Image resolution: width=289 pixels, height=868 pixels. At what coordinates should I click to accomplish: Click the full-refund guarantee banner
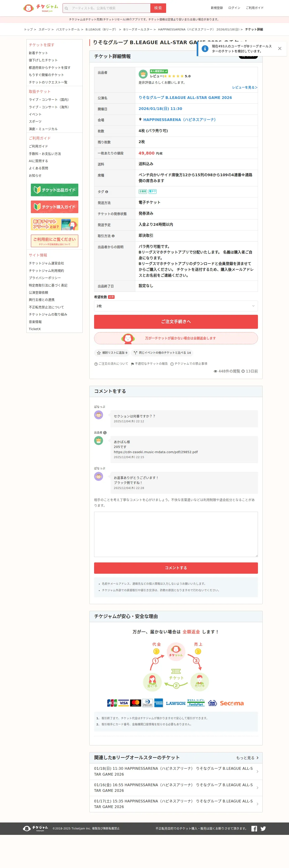click(x=176, y=338)
